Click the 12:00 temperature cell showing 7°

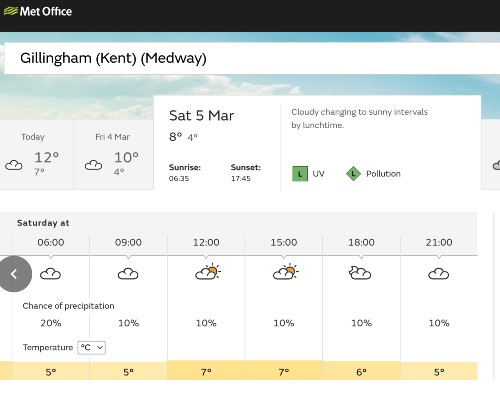[206, 371]
